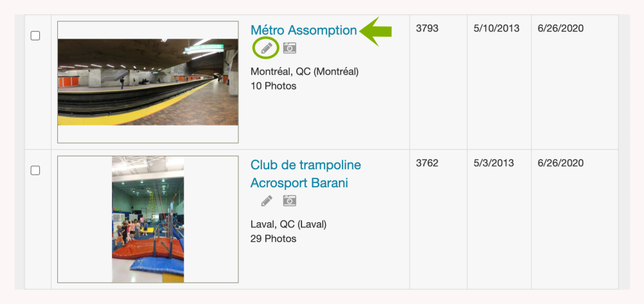Click the 6/26/2020 date in Métro Assomption row
644x304 pixels.
tap(560, 29)
